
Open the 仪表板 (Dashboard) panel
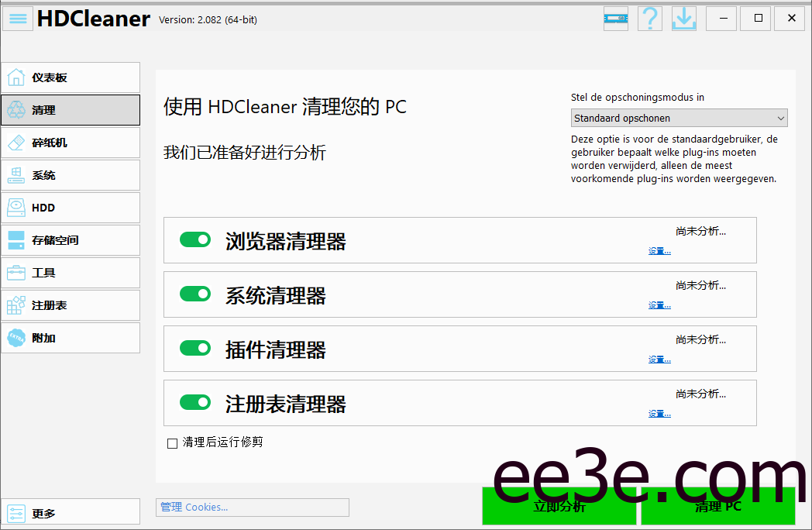(70, 77)
